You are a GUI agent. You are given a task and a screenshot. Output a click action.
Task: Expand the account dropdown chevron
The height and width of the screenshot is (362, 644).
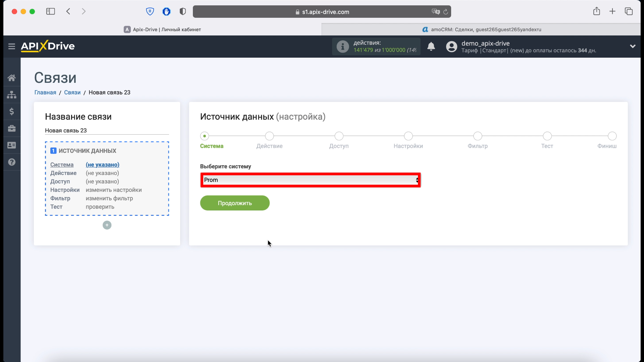click(633, 46)
